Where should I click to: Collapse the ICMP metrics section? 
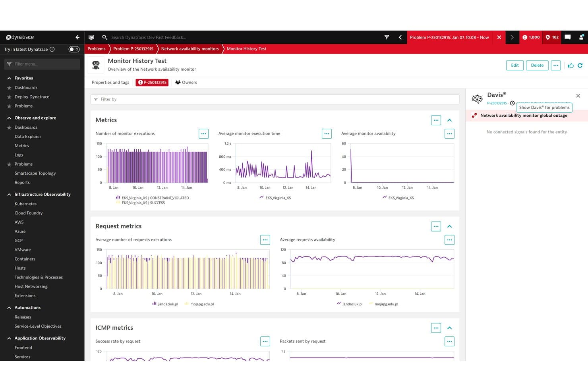tap(449, 328)
